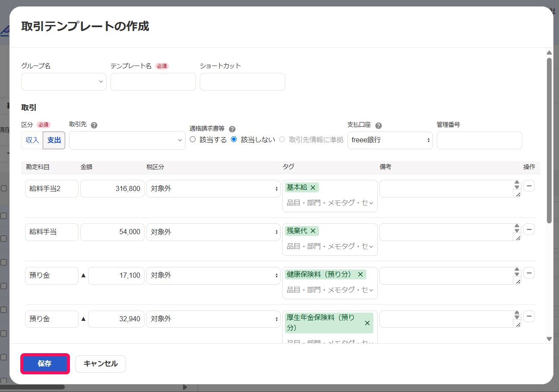Select the 該当しない radio option
559x392 pixels.
pos(234,139)
